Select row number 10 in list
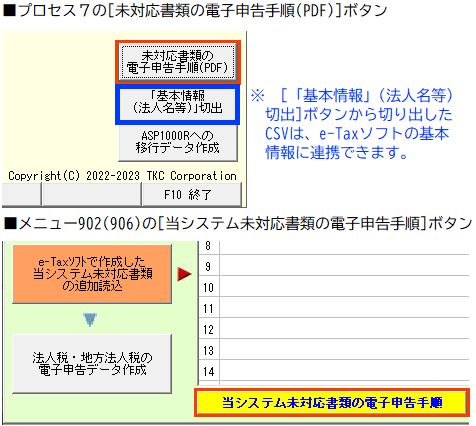Screen dimensions: 476x426 pos(334,286)
